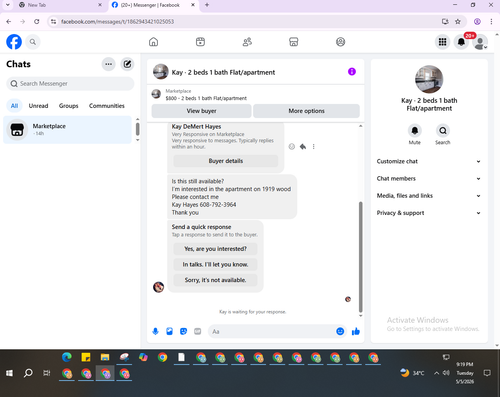Viewport: 500px width, 397px height.
Task: Open Notifications bell with 20+ badge
Action: [461, 42]
